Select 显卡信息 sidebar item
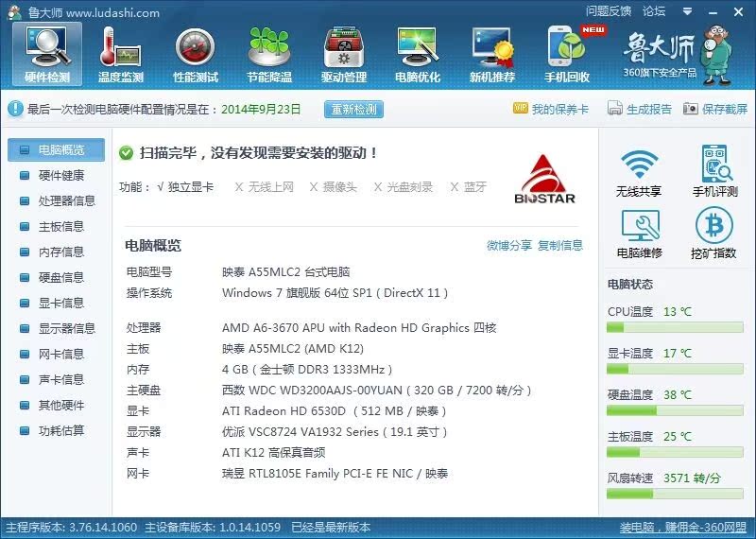Viewport: 756px width, 539px height. pyautogui.click(x=60, y=303)
